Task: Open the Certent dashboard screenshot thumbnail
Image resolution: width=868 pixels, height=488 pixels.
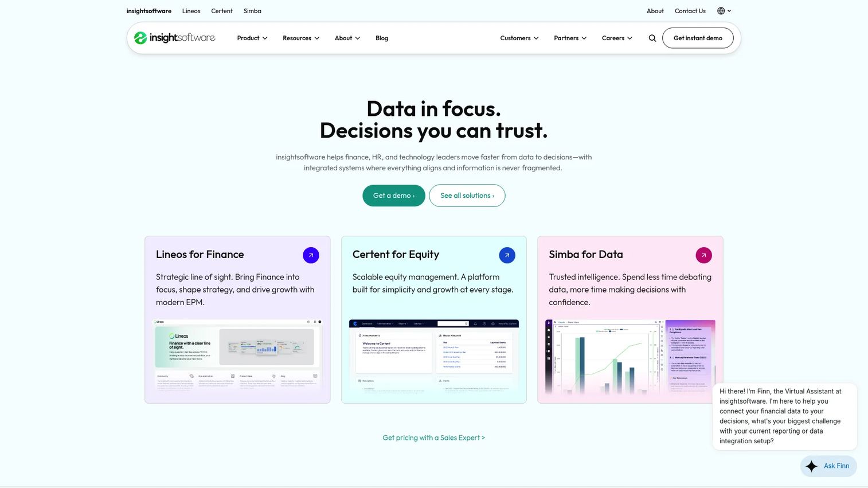Action: (x=434, y=357)
